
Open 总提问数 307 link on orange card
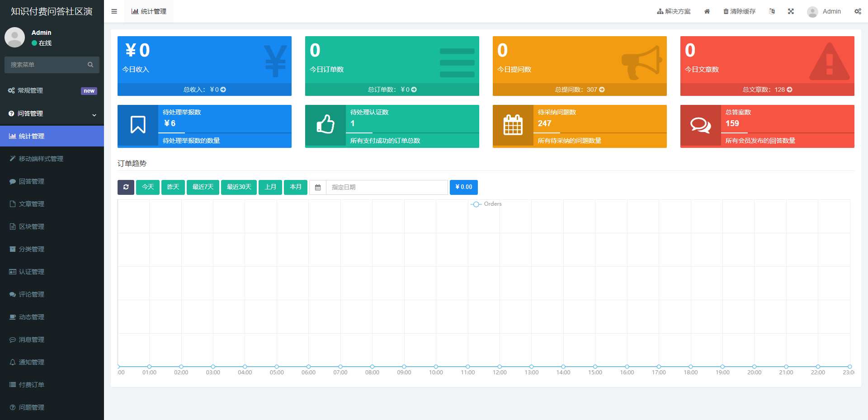pyautogui.click(x=580, y=90)
